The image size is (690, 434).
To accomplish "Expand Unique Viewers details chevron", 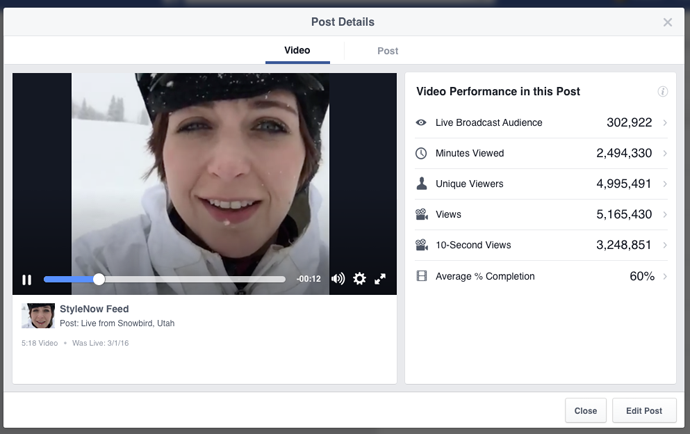I will click(665, 184).
